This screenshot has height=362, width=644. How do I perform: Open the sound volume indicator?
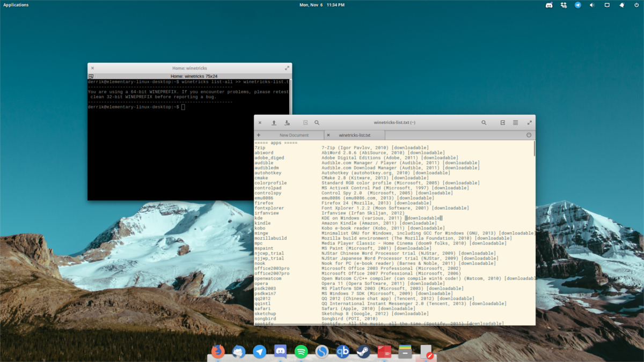[x=592, y=5]
